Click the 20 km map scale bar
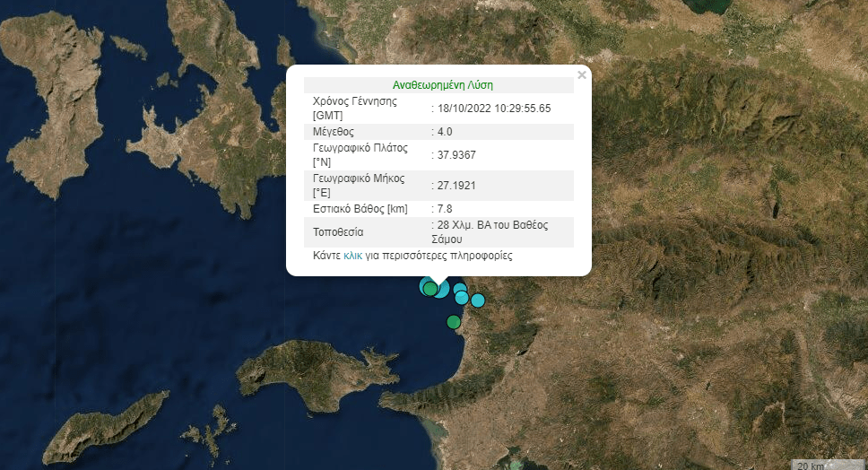 tap(828, 465)
